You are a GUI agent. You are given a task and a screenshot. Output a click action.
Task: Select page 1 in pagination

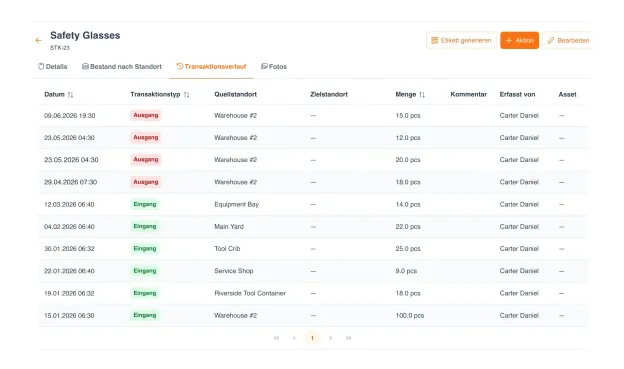[x=312, y=338]
